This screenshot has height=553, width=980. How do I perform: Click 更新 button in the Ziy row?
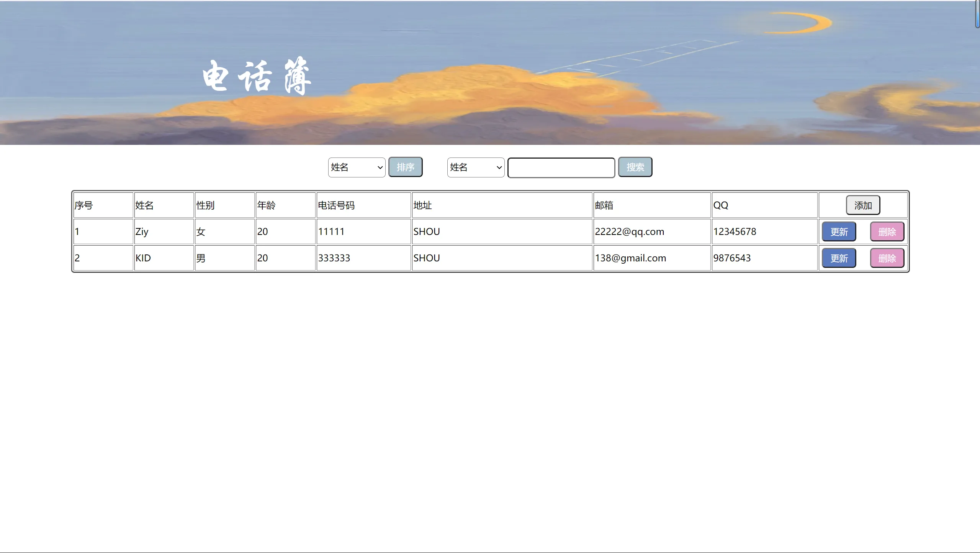[839, 231]
